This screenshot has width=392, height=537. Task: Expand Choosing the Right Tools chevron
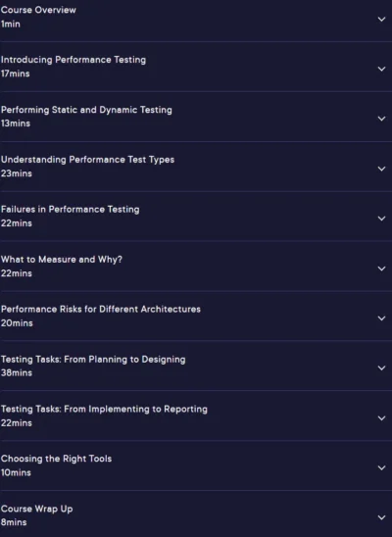tap(381, 467)
